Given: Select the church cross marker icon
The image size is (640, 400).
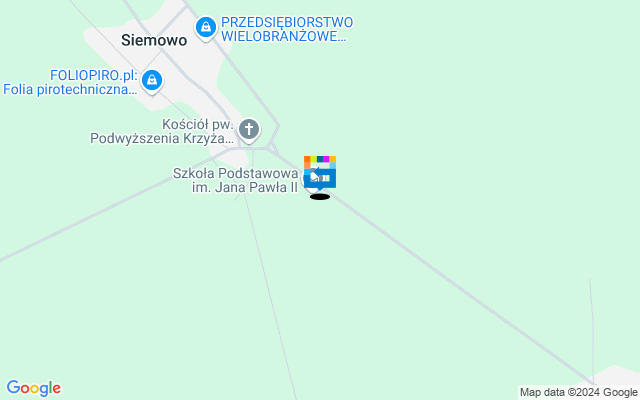Looking at the screenshot, I should point(249,131).
